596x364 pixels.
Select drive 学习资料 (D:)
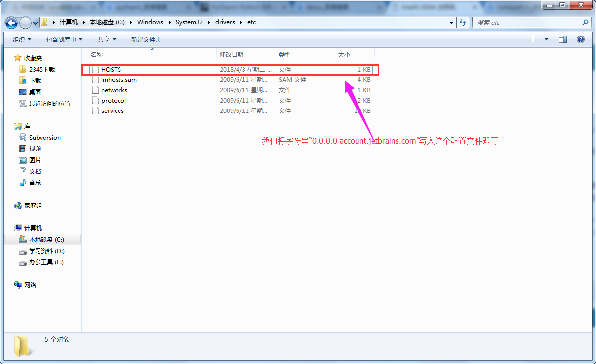(x=47, y=251)
